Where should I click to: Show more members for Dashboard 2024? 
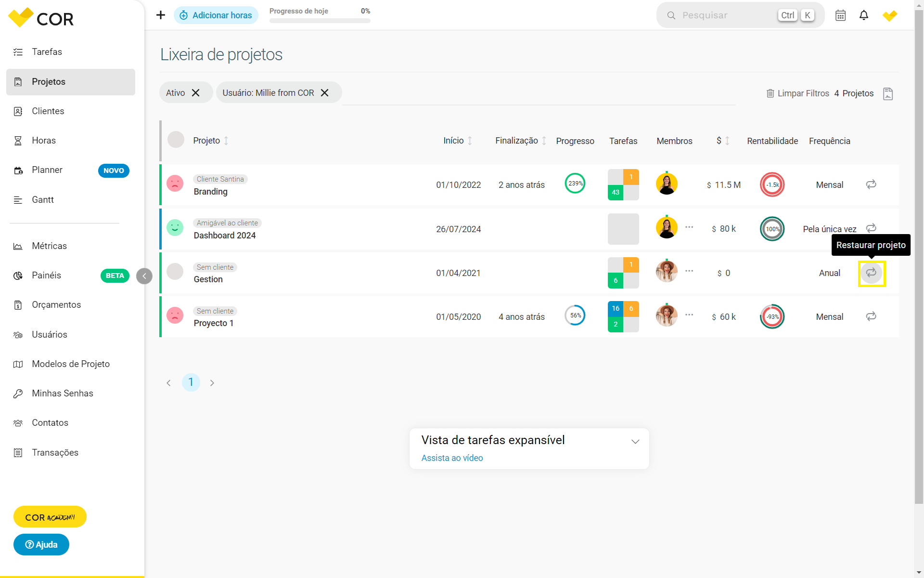(689, 227)
